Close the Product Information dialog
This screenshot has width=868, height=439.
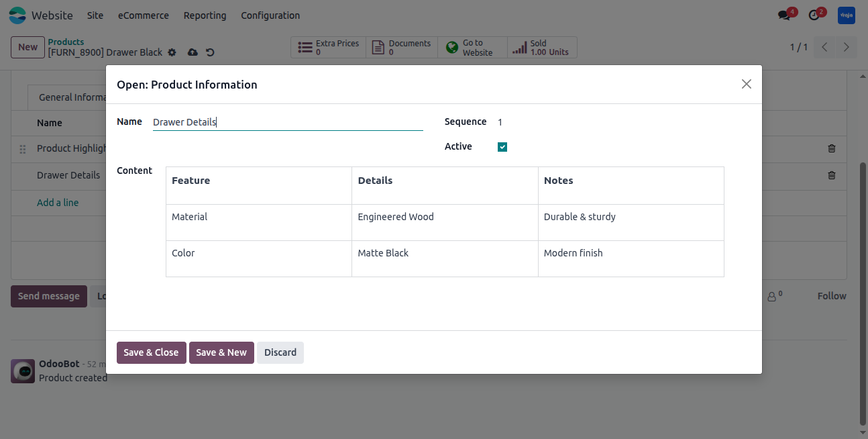point(746,84)
